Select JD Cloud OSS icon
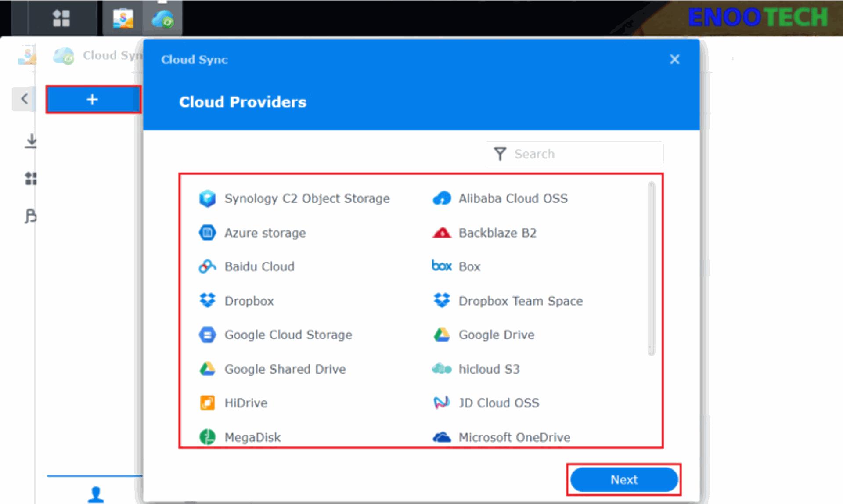Image resolution: width=843 pixels, height=504 pixels. (442, 403)
